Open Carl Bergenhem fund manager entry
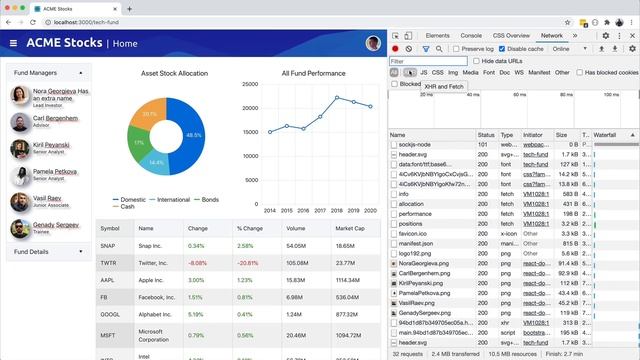 tap(49, 122)
